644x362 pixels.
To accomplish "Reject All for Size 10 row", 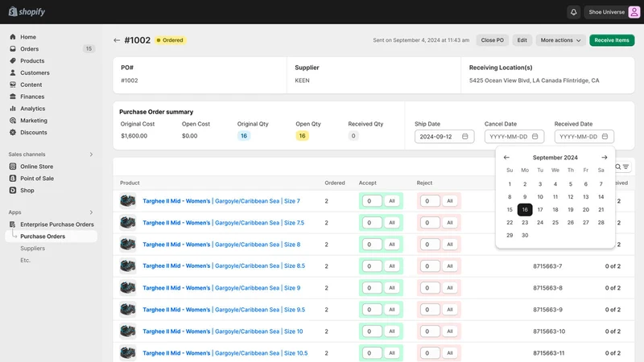I will (450, 331).
